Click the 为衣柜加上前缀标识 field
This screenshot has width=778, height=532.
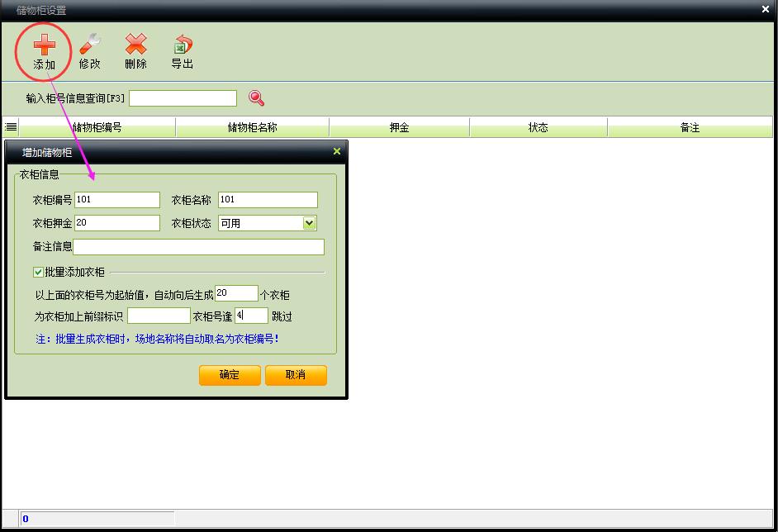click(159, 316)
